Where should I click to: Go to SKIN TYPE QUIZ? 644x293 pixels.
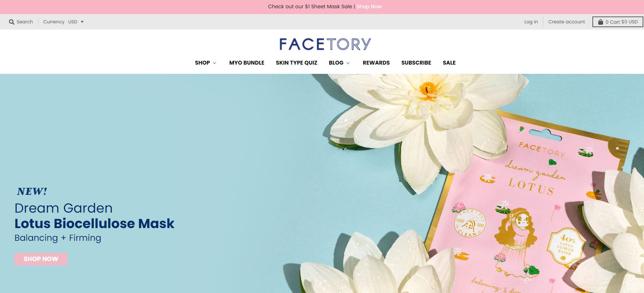[x=297, y=63]
